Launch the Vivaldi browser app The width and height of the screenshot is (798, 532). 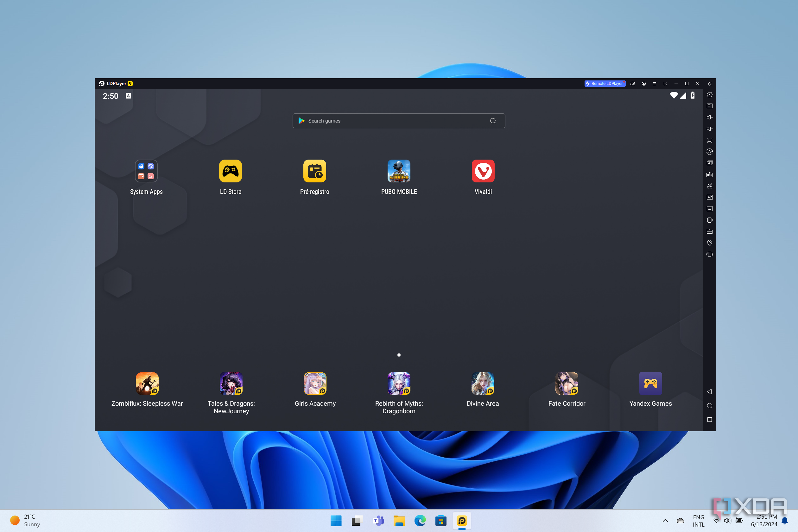pyautogui.click(x=483, y=171)
